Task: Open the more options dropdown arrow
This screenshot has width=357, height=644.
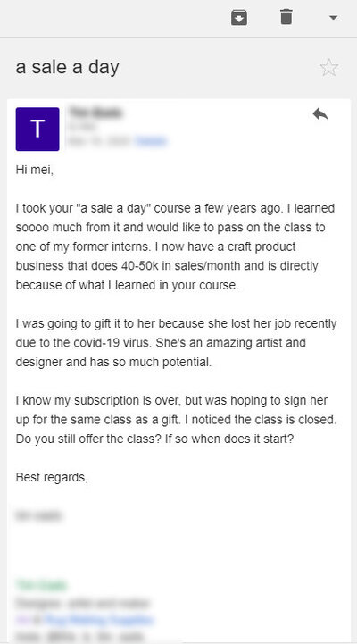Action: [333, 18]
